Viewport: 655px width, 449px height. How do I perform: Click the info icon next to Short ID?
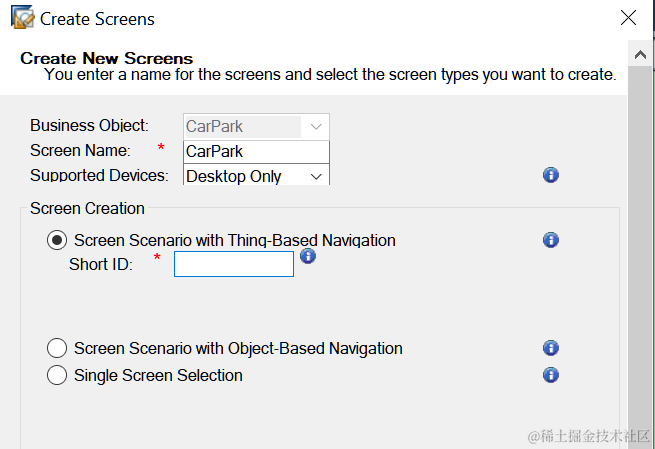pos(308,256)
